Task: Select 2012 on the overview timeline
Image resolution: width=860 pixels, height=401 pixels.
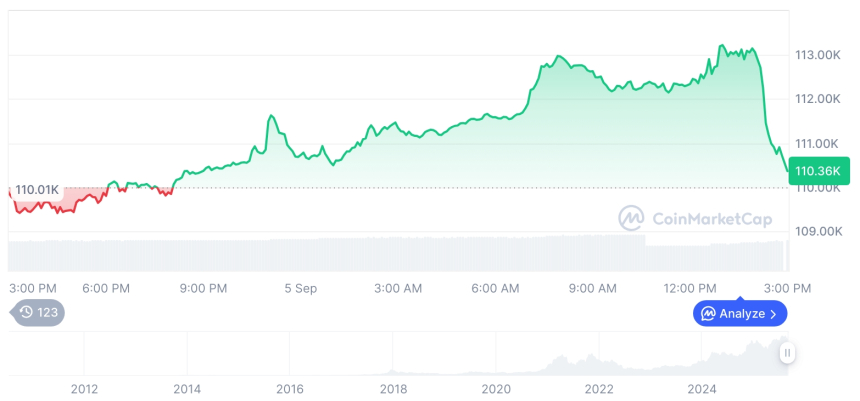Action: tap(84, 388)
